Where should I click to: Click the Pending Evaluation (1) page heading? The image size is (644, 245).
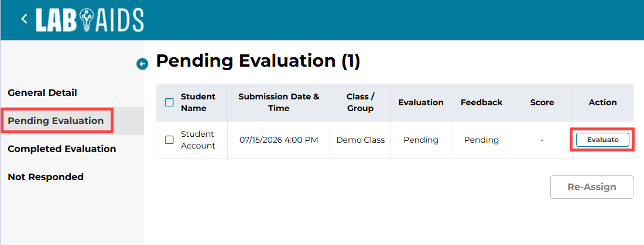click(x=258, y=61)
